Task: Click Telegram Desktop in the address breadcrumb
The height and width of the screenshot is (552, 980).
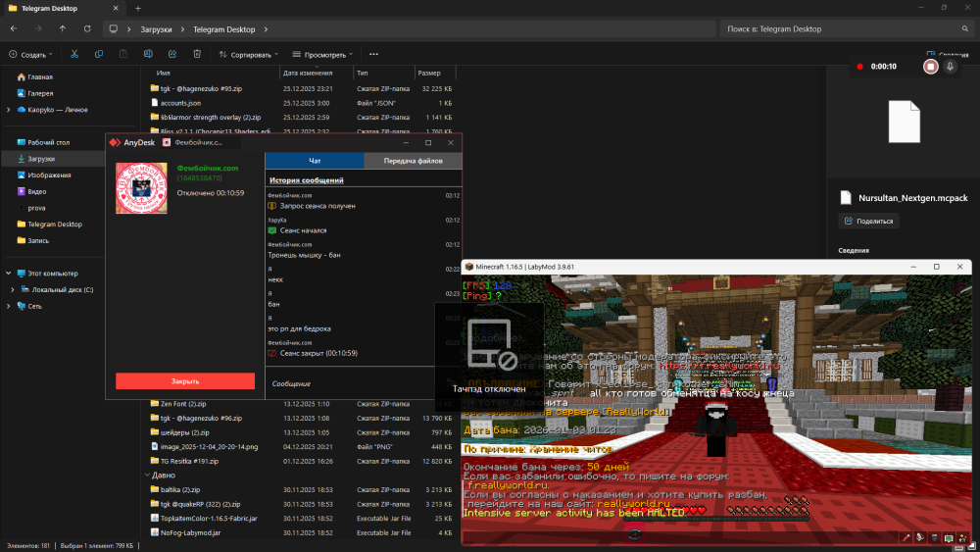Action: 223,28
